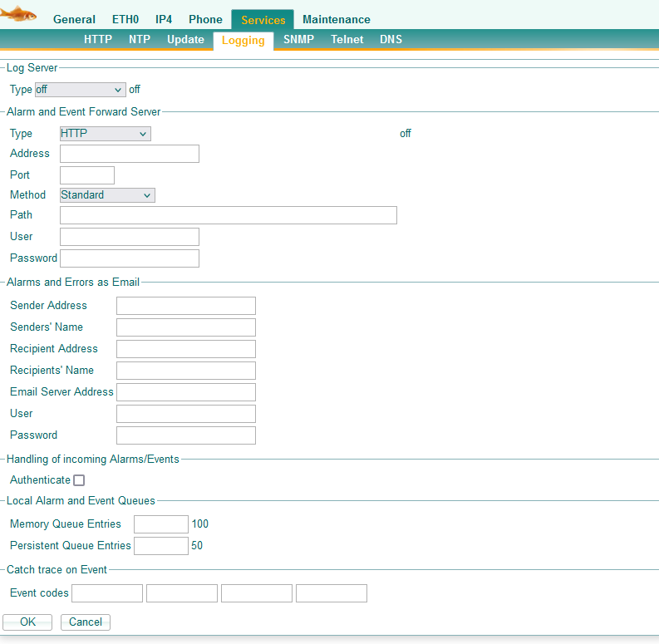Click the Memory Queue Entries field

(x=161, y=524)
